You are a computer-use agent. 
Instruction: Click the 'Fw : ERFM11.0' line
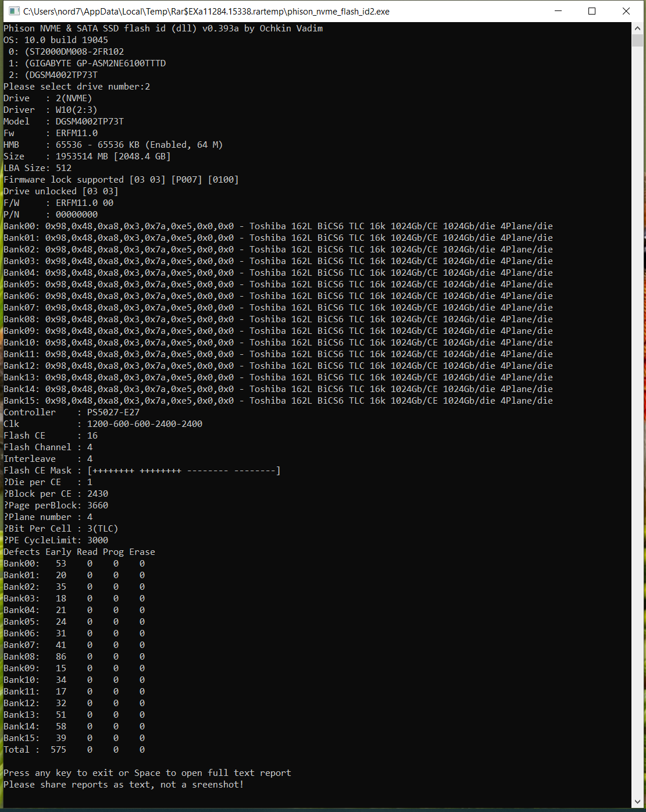click(x=51, y=133)
